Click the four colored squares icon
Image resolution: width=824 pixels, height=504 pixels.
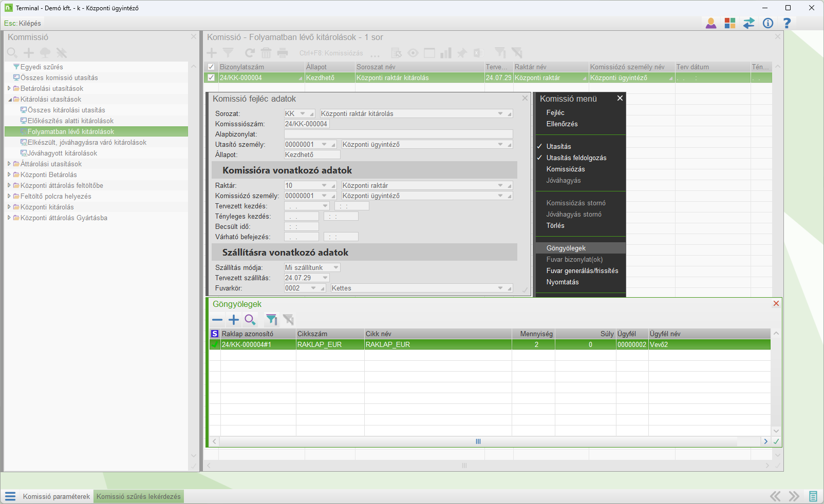point(730,23)
